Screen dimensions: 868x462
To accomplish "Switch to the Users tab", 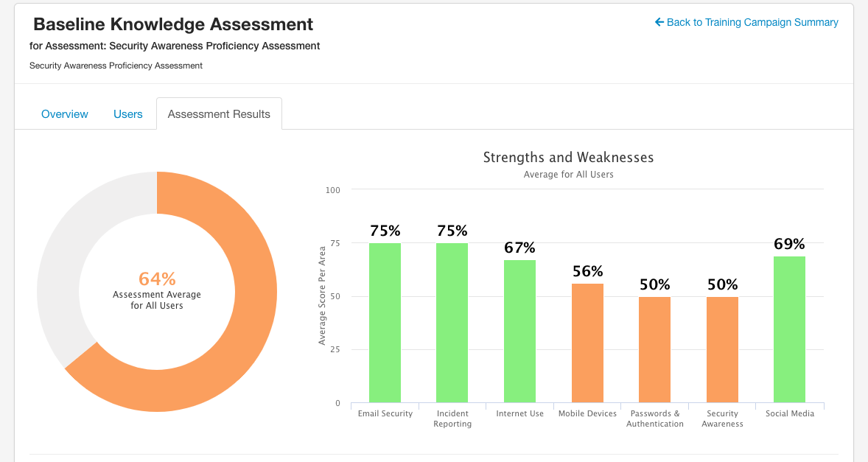I will 128,114.
